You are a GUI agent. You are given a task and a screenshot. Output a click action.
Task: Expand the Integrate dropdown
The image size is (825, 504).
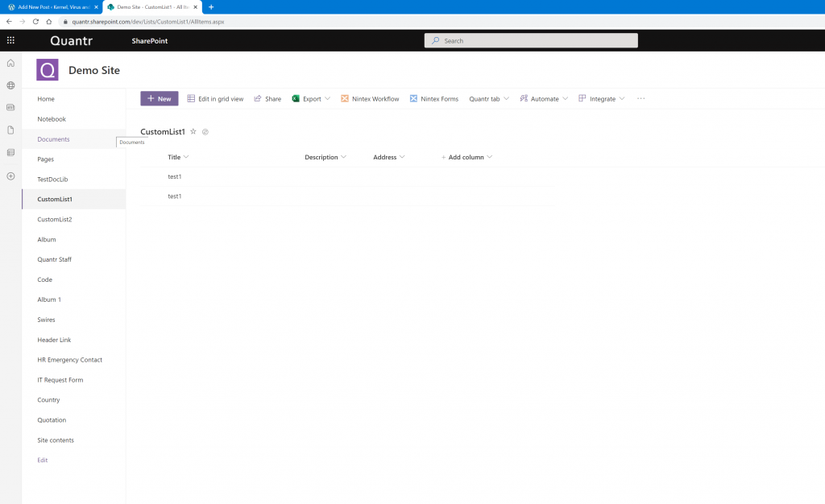pyautogui.click(x=602, y=99)
